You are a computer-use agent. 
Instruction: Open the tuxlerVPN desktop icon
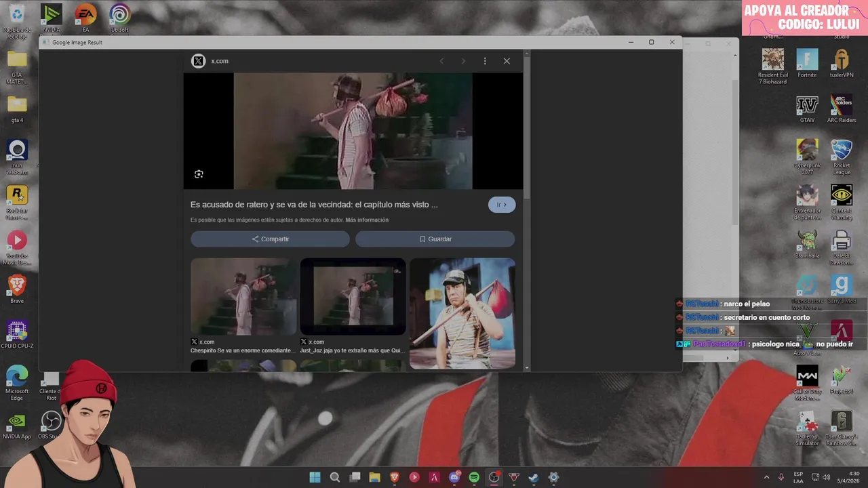click(x=842, y=64)
